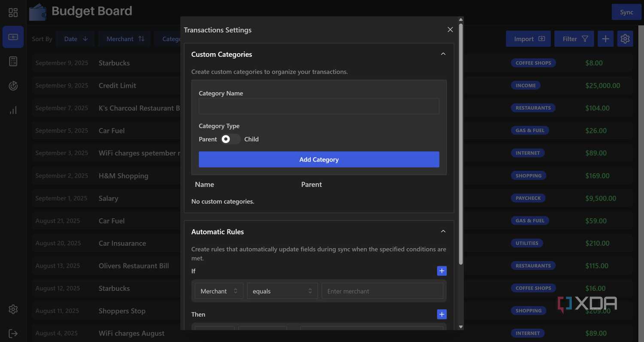The width and height of the screenshot is (644, 342).
Task: Click the Salary transaction row text
Action: 109,198
